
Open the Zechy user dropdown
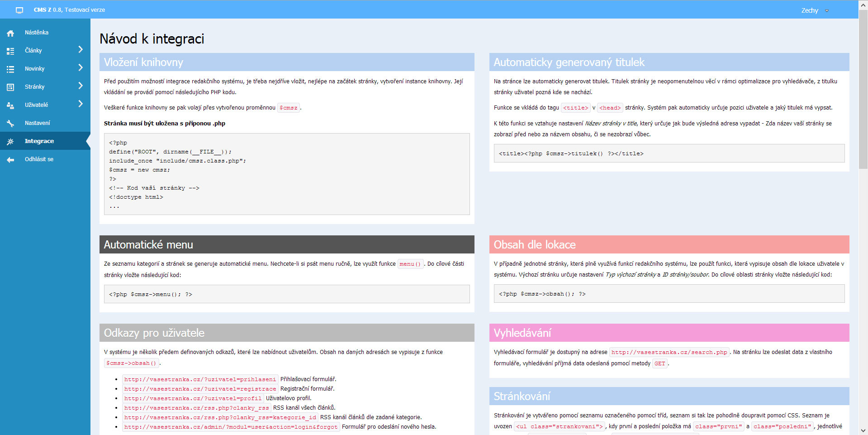[815, 10]
